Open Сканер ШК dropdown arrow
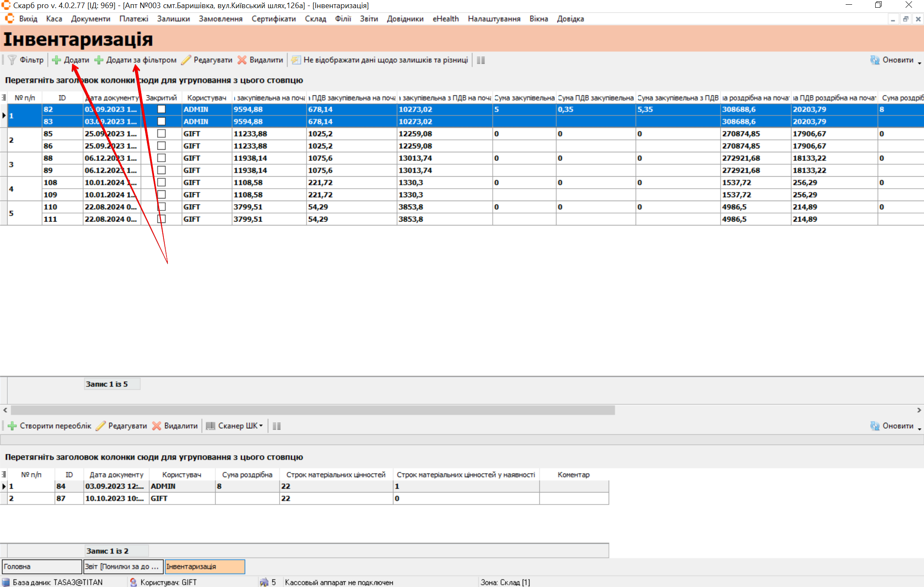Screen dimensions: 924x587 pos(261,426)
